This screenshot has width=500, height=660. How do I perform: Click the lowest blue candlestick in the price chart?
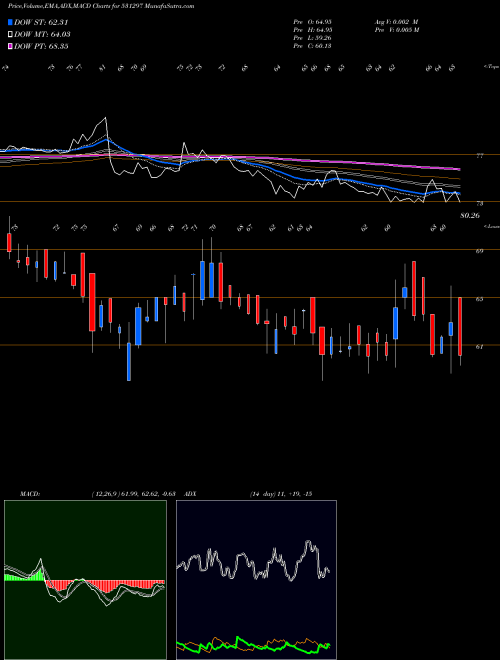pyautogui.click(x=129, y=361)
